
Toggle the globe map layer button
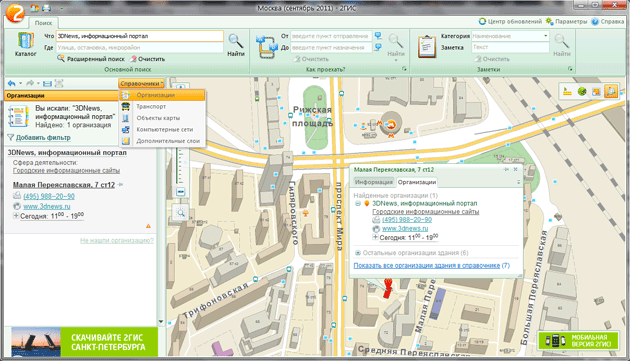click(x=582, y=92)
